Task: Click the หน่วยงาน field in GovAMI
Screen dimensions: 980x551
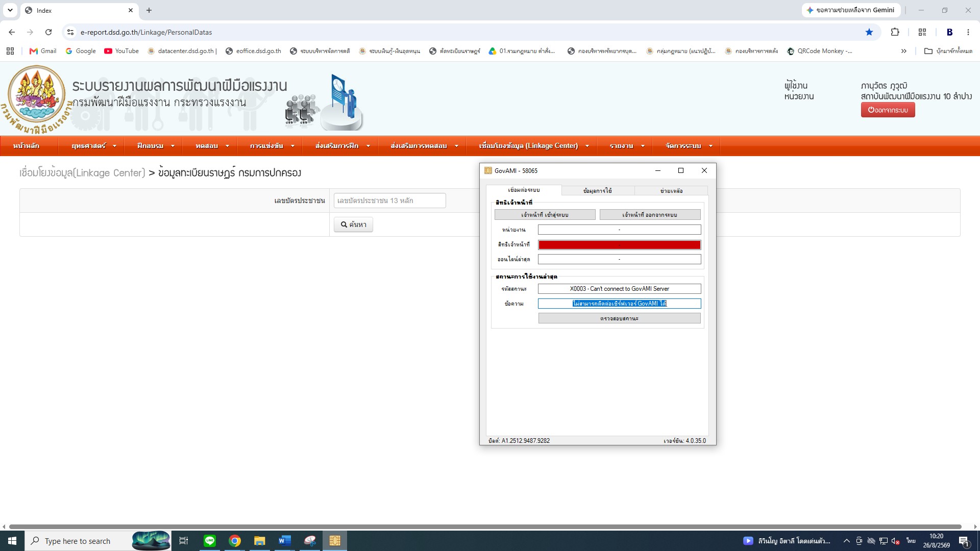Action: (619, 230)
